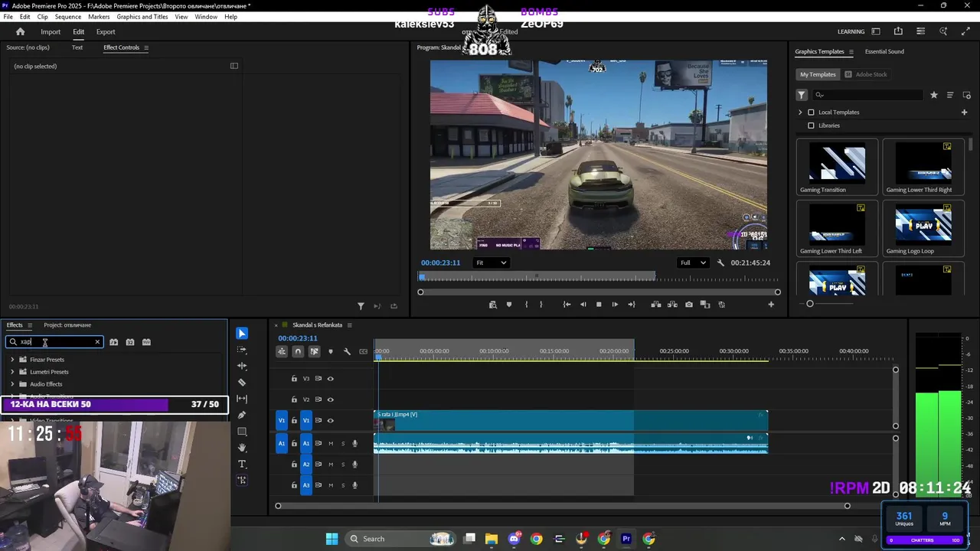Select the Pen tool
This screenshot has height=551, width=980.
click(x=242, y=415)
